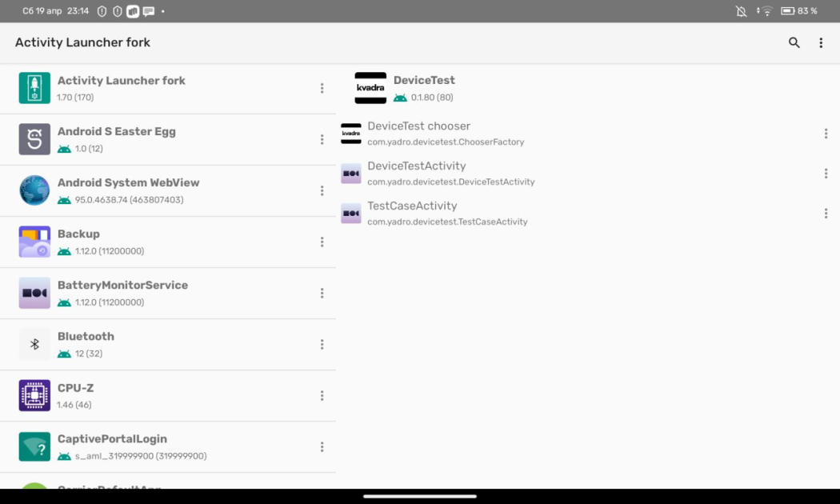Launch TestCaseActivity
The image size is (840, 504).
click(x=588, y=213)
